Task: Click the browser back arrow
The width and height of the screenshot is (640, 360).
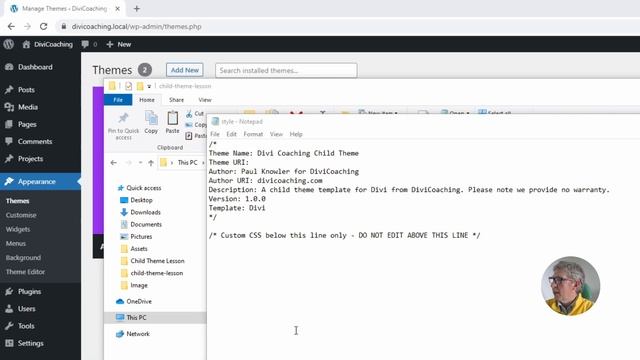Action: pyautogui.click(x=11, y=27)
